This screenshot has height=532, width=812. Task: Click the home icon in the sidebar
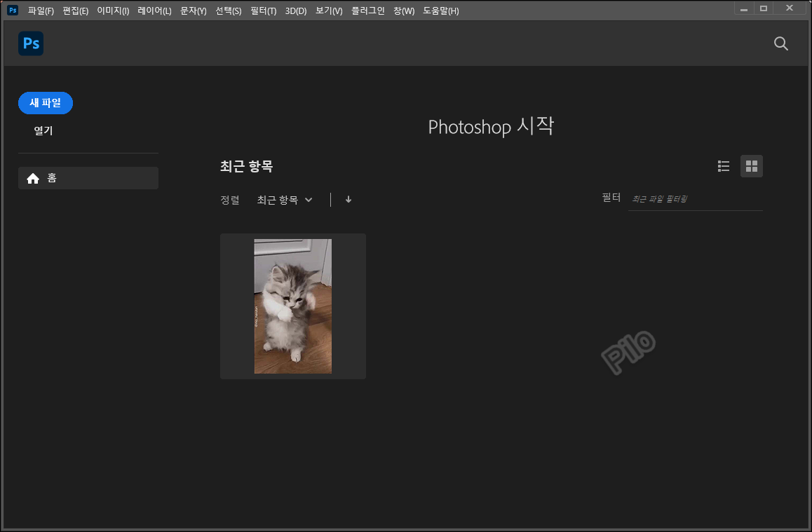point(32,178)
